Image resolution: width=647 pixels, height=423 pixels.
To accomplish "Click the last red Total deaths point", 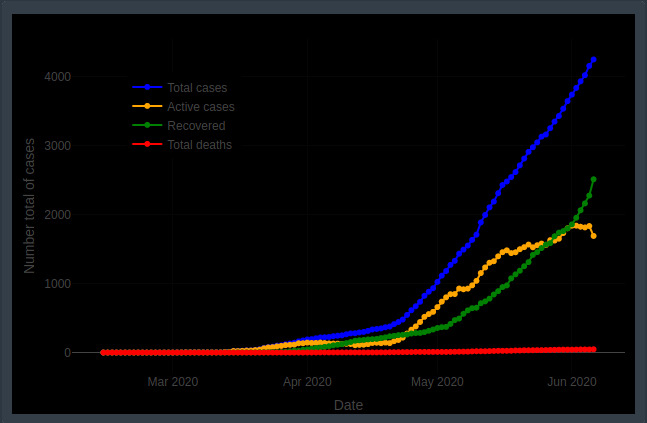I will [x=593, y=349].
